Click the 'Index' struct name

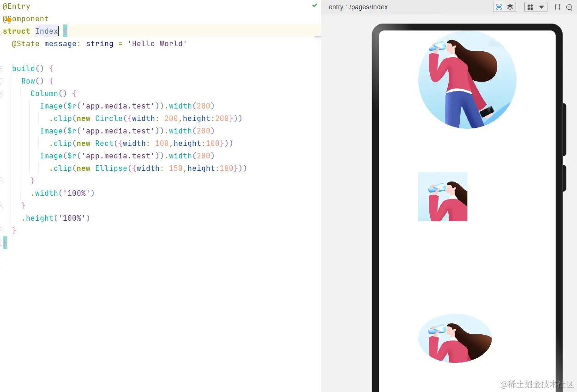(x=47, y=31)
